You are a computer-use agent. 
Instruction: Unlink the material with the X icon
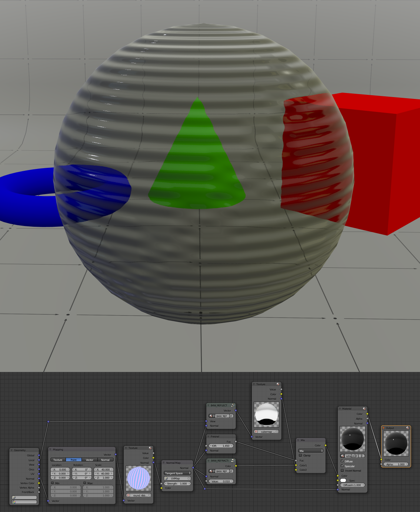pyautogui.click(x=363, y=456)
